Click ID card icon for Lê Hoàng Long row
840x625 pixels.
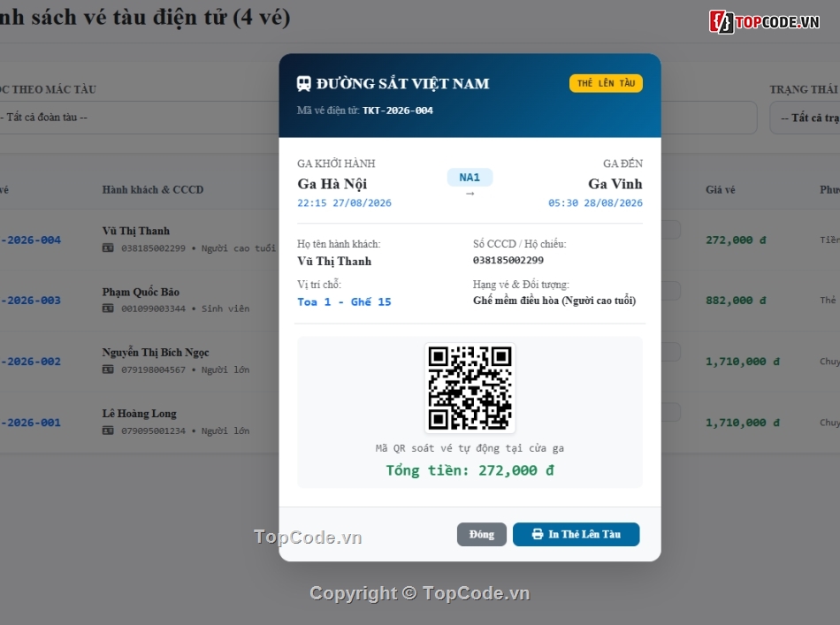click(108, 431)
